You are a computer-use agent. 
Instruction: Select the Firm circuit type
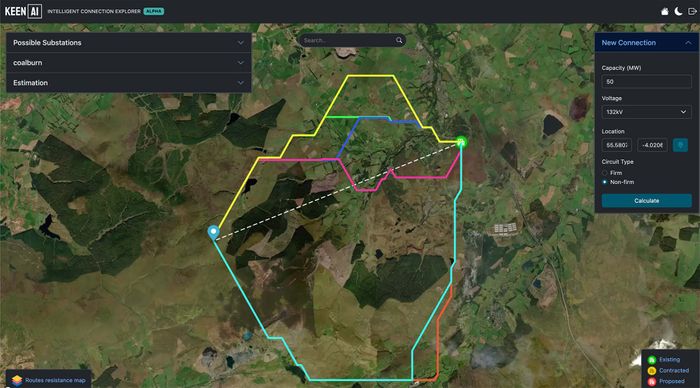pos(605,173)
